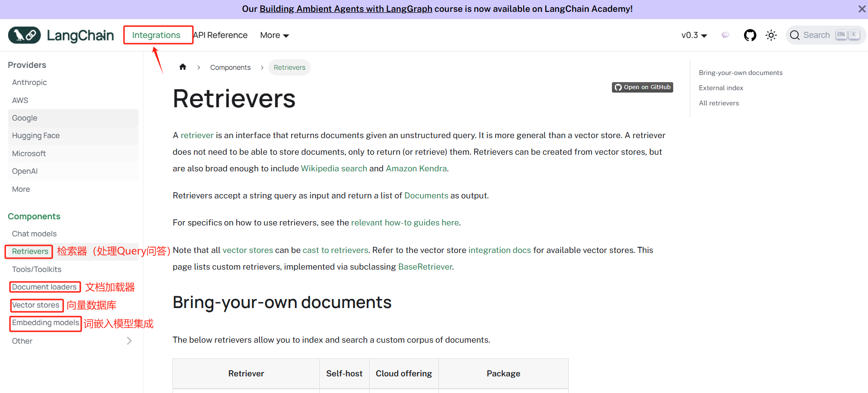Viewport: 868px width, 393px height.
Task: Open the Documents link
Action: pos(426,196)
